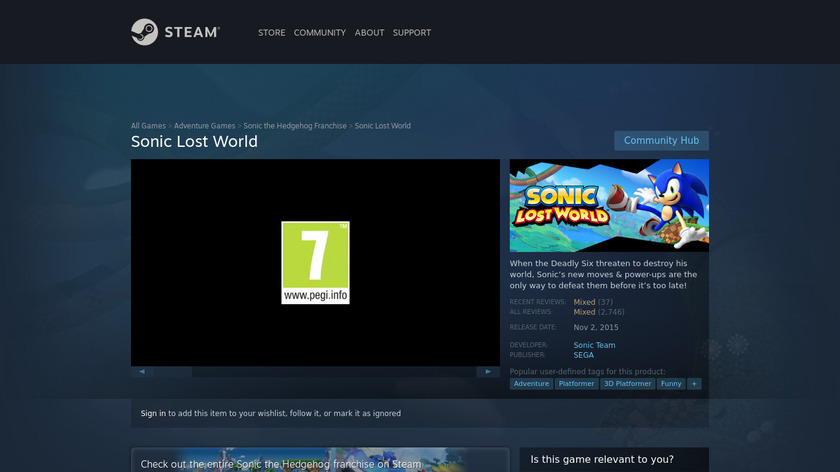Open the ABOUT page

[x=369, y=33]
